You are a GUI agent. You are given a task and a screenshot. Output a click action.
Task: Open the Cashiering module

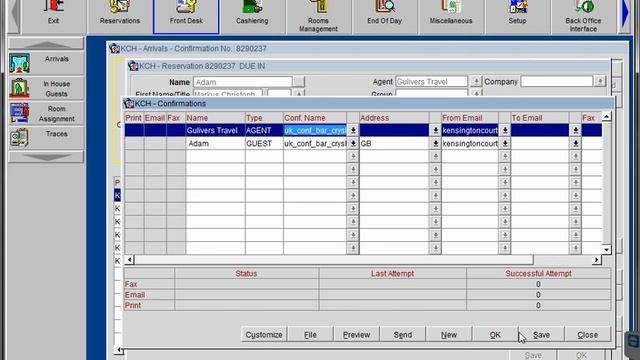252,16
